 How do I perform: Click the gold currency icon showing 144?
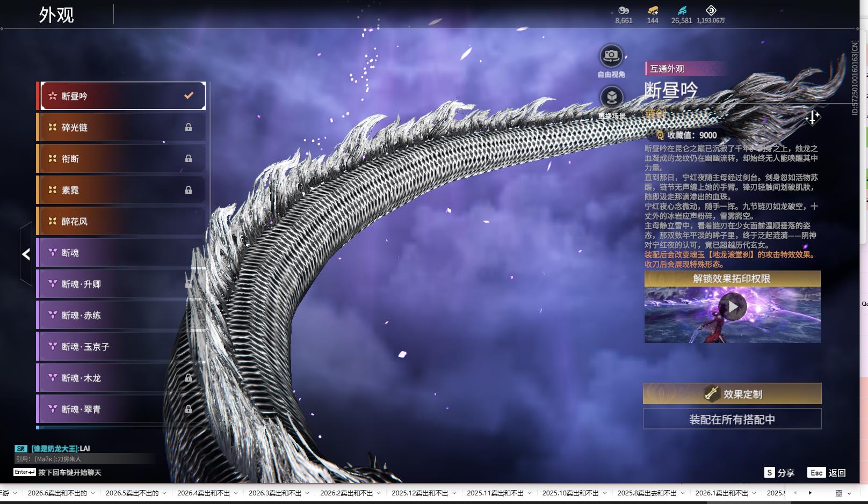tap(653, 10)
